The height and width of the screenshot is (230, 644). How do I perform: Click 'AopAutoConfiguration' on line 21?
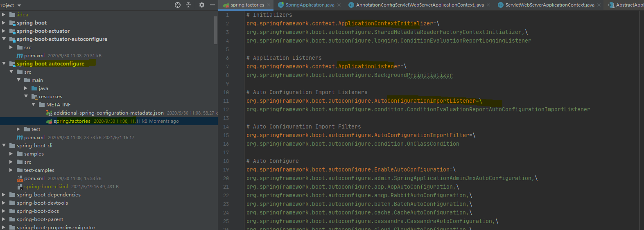(x=420, y=187)
